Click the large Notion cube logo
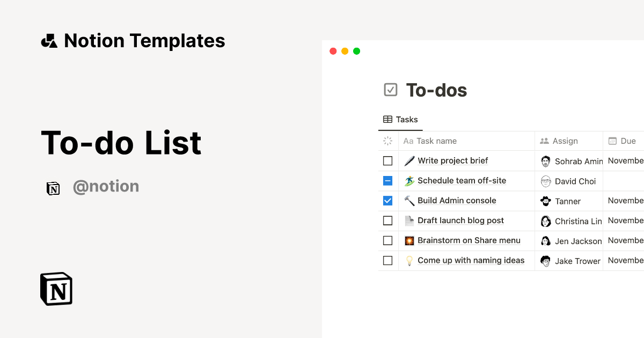Image resolution: width=644 pixels, height=338 pixels. tap(56, 289)
